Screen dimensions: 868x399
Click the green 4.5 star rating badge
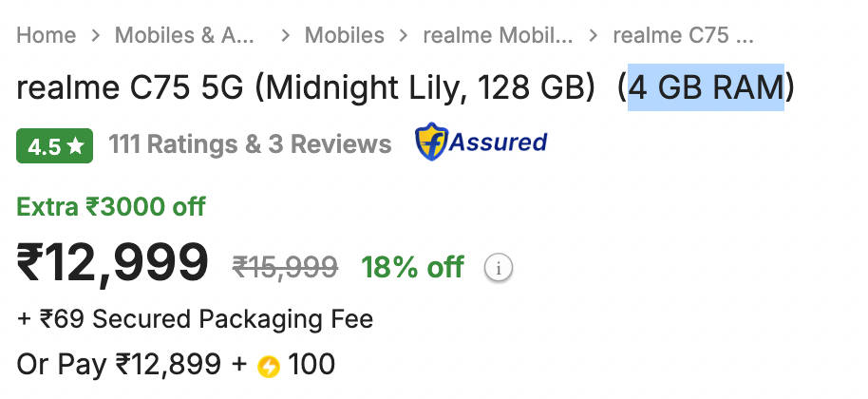tap(55, 146)
